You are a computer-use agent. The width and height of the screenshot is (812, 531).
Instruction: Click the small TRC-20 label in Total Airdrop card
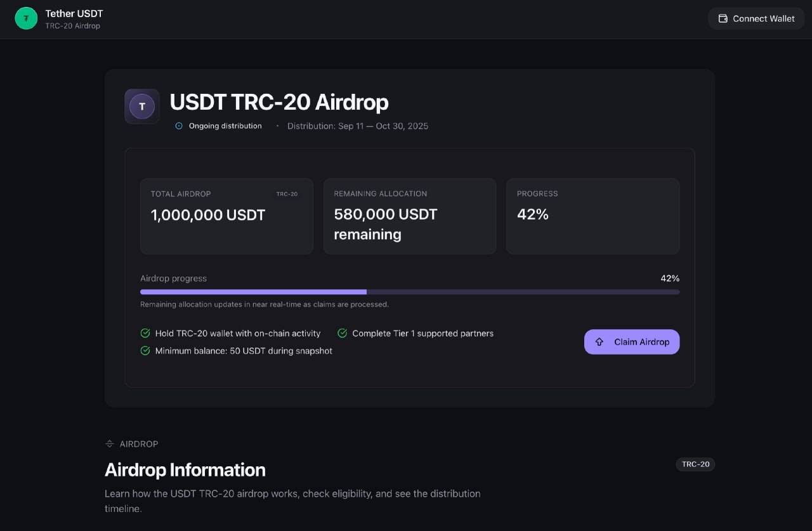[x=287, y=194]
